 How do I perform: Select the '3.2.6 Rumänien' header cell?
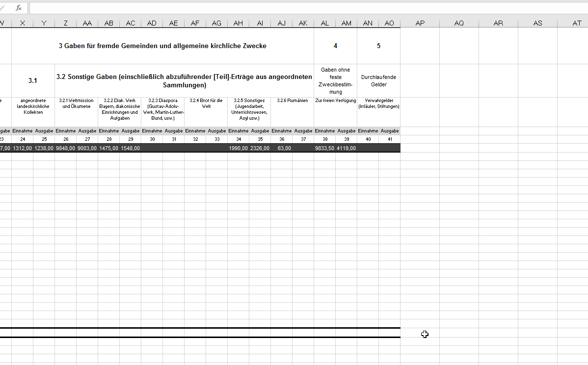click(x=292, y=111)
